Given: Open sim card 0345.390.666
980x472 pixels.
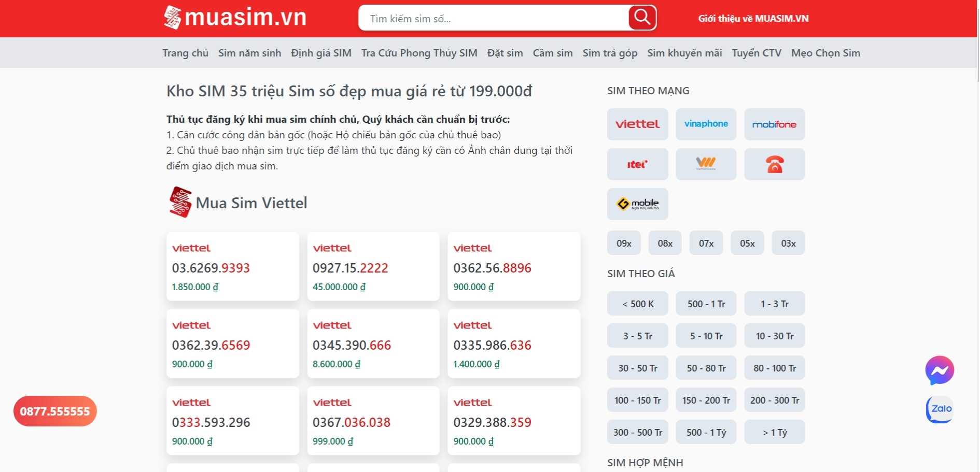Looking at the screenshot, I should click(x=373, y=344).
